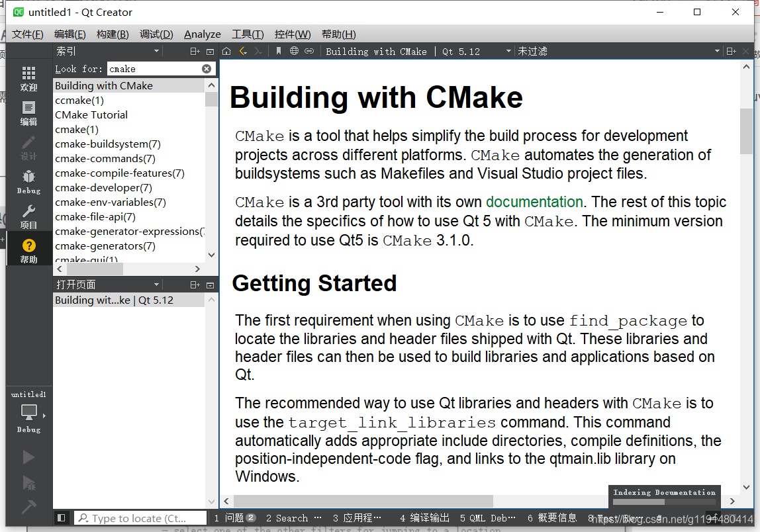The image size is (760, 532).
Task: Open the 2 Search results pane
Action: pyautogui.click(x=293, y=518)
